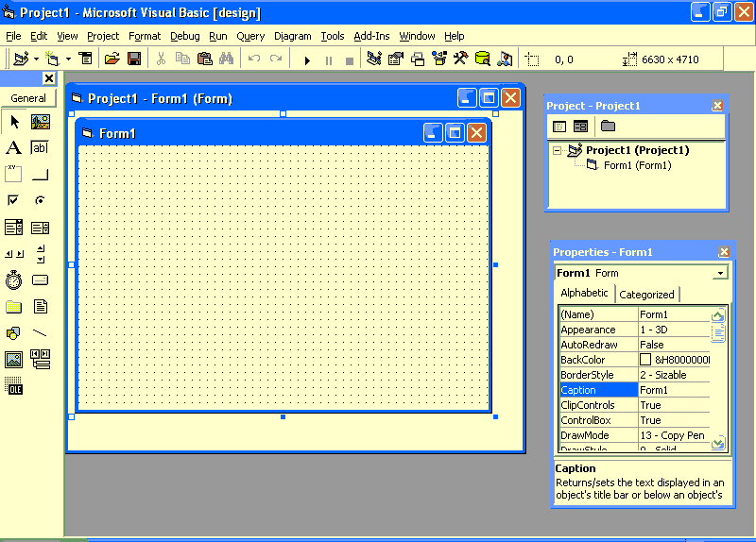This screenshot has width=756, height=542.
Task: Select the ComboBox control tool
Action: pos(14,227)
